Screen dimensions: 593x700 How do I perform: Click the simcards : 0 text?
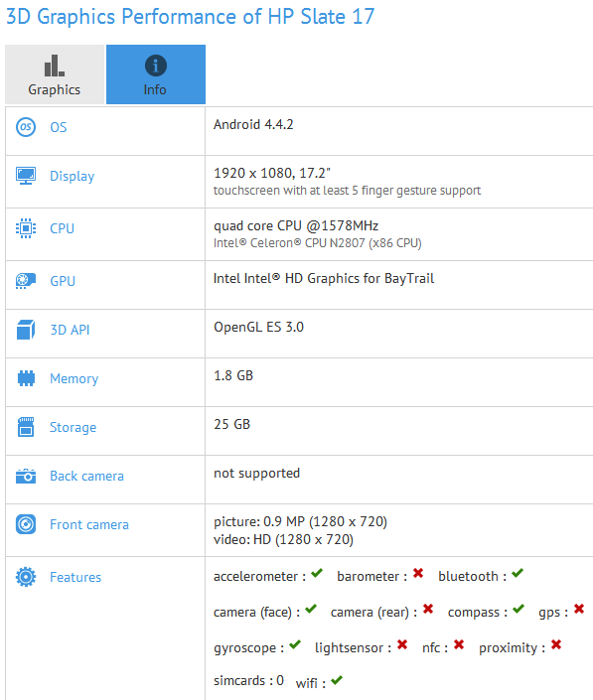pyautogui.click(x=248, y=680)
